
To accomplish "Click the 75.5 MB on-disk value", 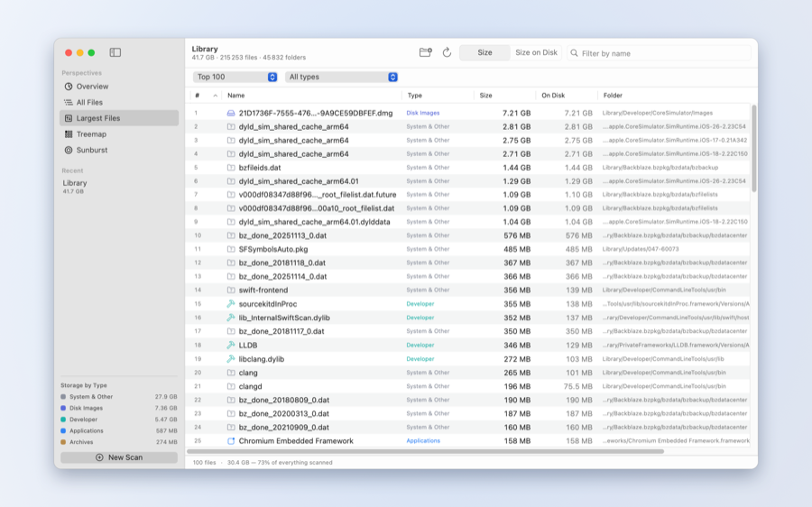I will coord(577,386).
